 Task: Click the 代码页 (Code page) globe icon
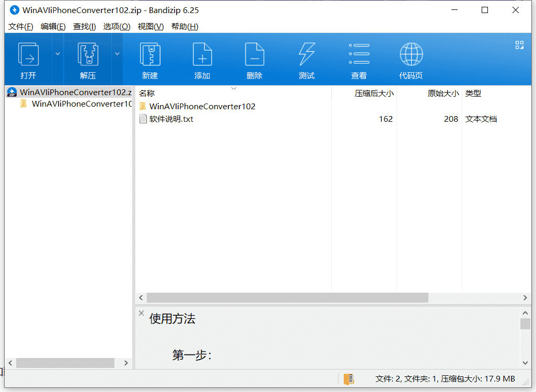pyautogui.click(x=411, y=54)
